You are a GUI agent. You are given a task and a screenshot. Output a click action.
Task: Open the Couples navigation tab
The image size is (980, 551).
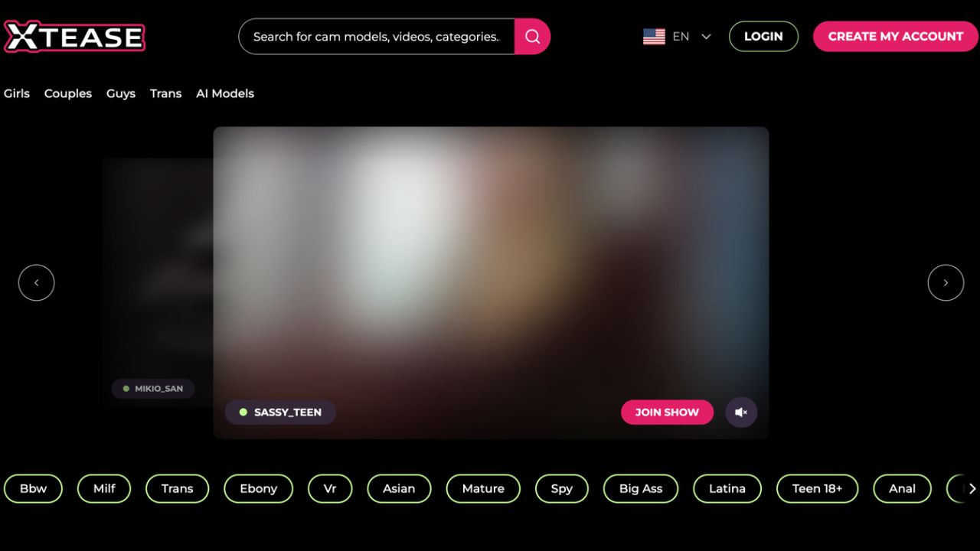coord(68,93)
